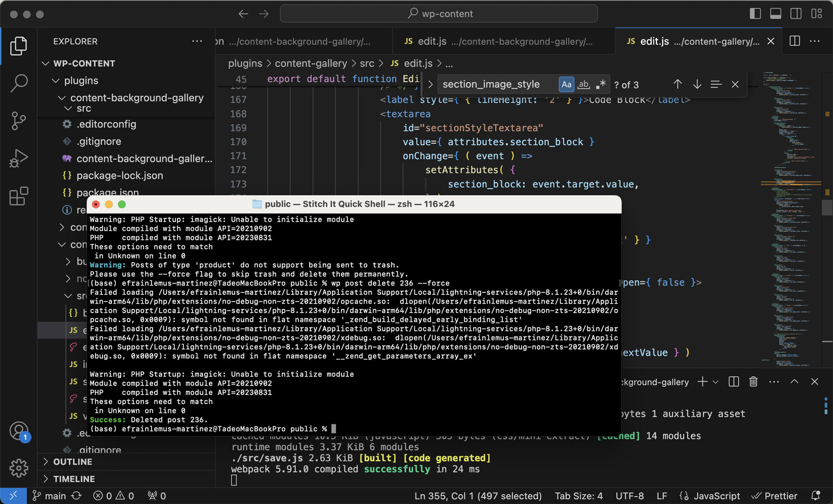Open the Run and Debug view

point(19,158)
